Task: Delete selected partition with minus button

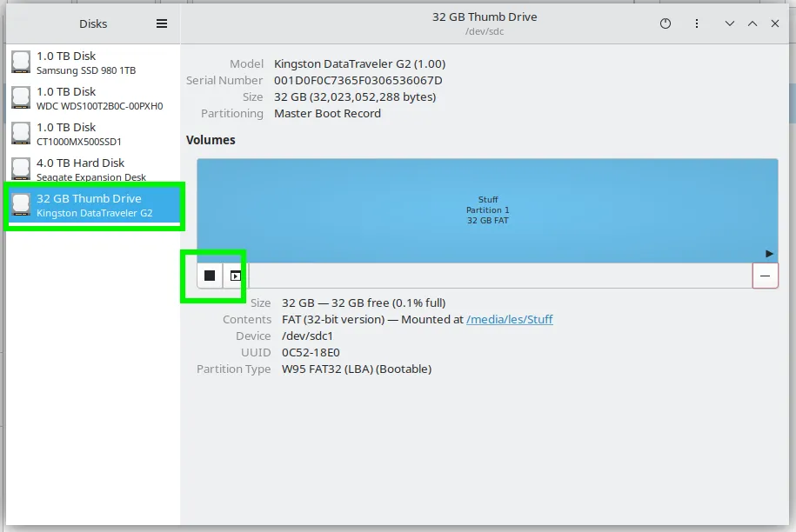Action: (x=765, y=276)
